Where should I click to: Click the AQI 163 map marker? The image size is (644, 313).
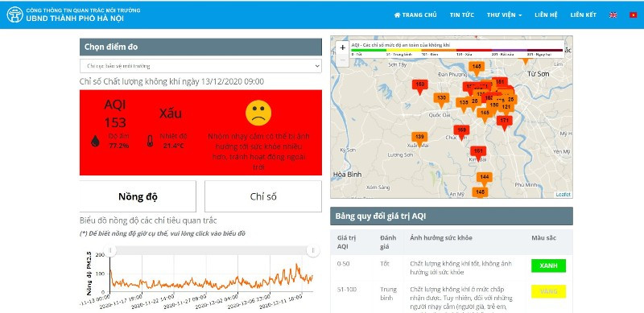419,86
